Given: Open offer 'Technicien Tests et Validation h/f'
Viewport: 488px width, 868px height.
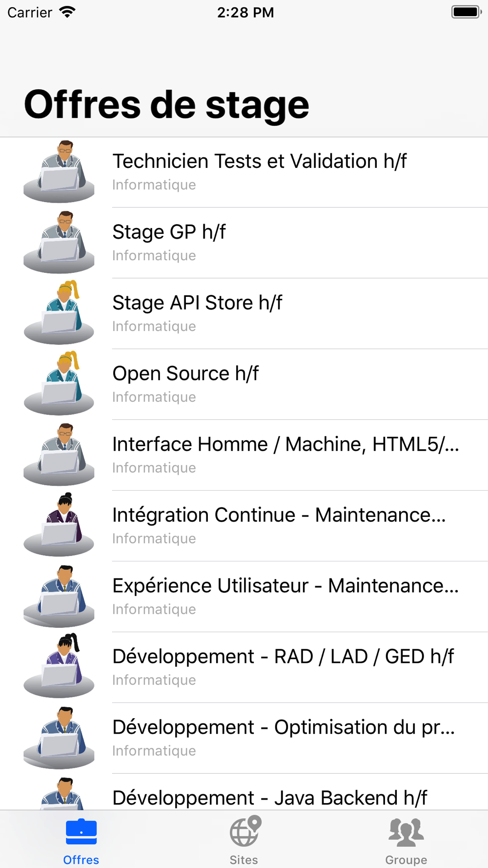Looking at the screenshot, I should 244,172.
